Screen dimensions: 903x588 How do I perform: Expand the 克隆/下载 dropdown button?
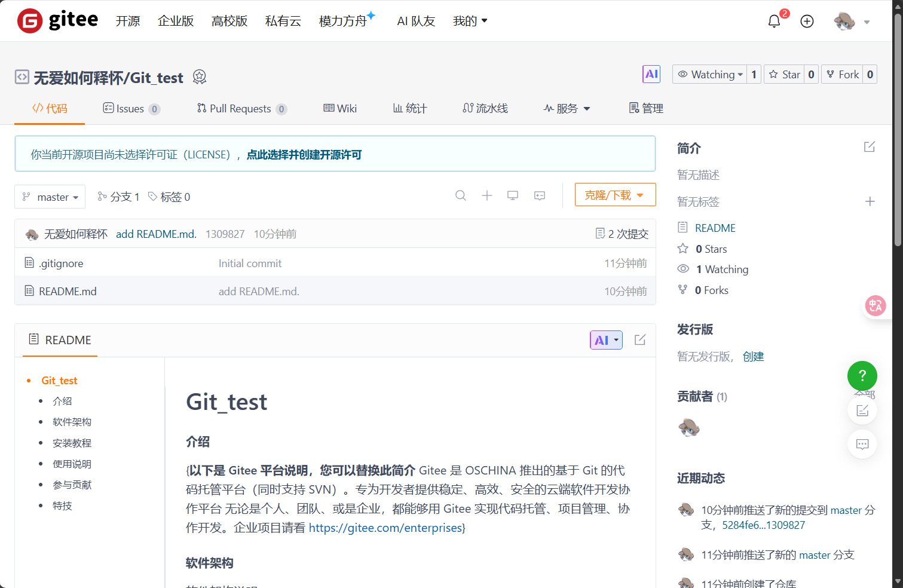616,195
